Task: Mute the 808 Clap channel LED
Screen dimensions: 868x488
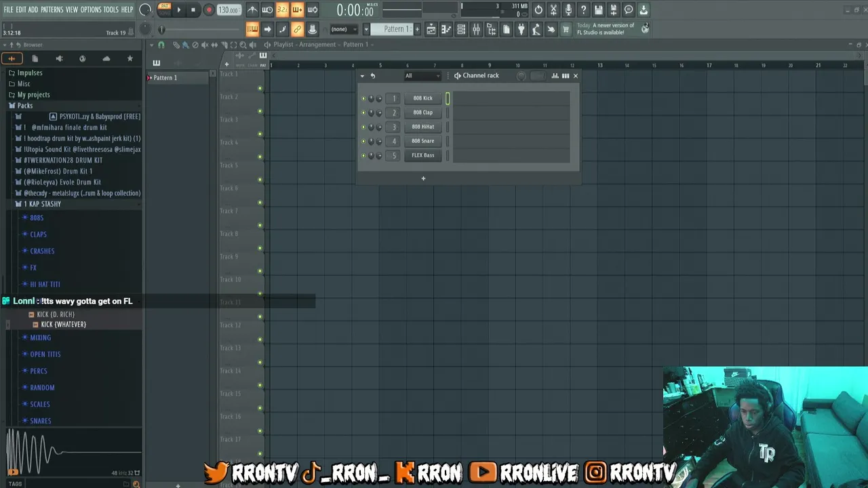Action: (x=363, y=113)
